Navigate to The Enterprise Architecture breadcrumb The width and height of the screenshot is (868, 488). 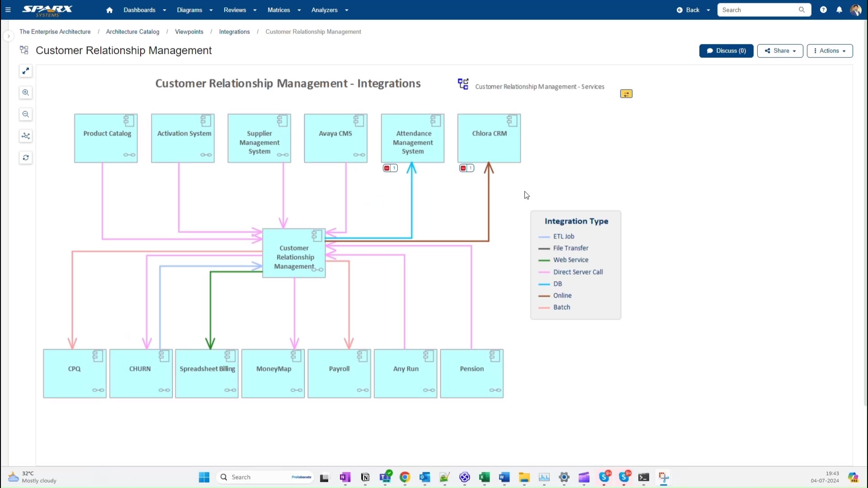pos(55,32)
